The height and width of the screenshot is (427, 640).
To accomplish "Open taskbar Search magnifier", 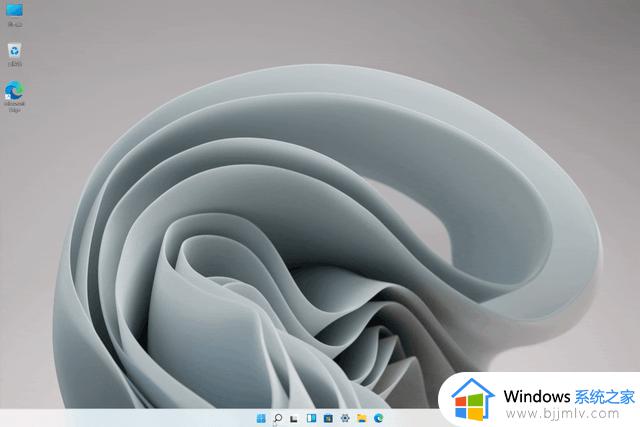I will pos(278,418).
